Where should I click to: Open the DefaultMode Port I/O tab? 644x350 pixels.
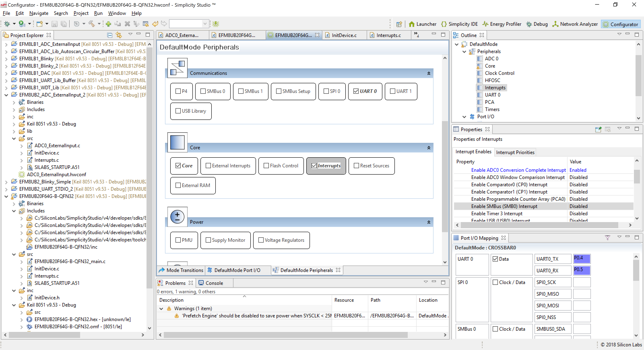tap(237, 270)
